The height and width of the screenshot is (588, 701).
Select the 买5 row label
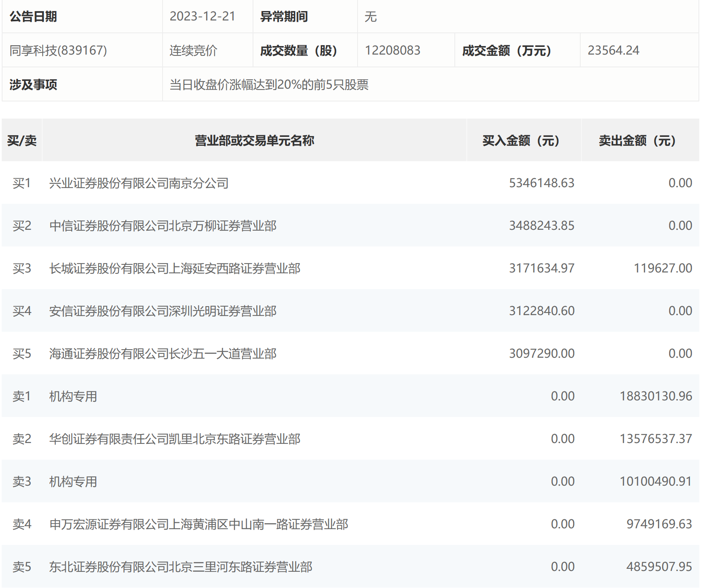point(22,353)
